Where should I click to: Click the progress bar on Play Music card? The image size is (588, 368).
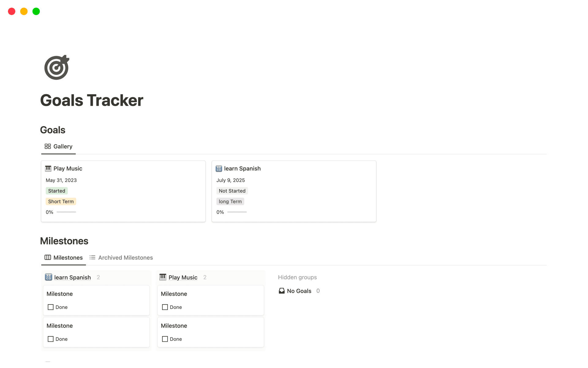point(66,212)
